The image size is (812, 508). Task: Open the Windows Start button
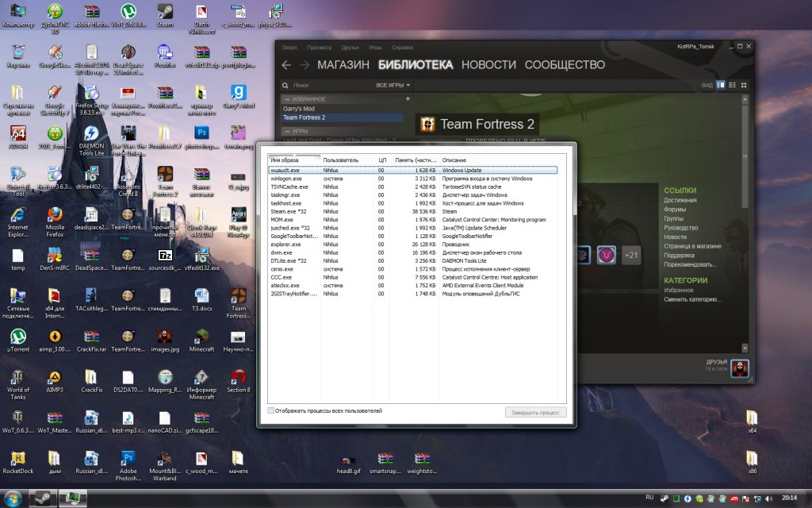click(x=13, y=498)
